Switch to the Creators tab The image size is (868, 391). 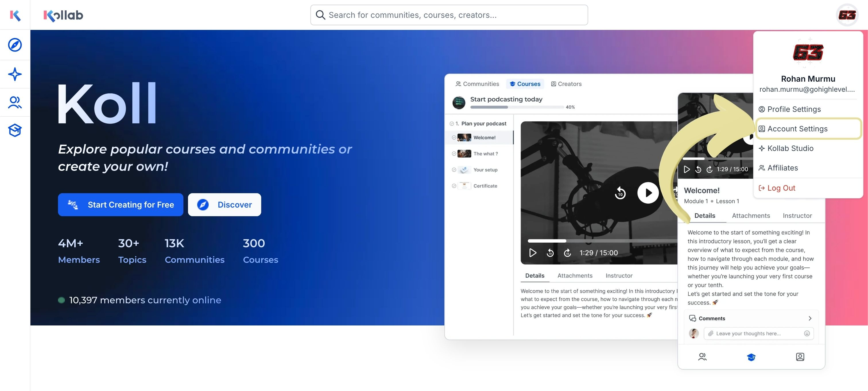566,84
